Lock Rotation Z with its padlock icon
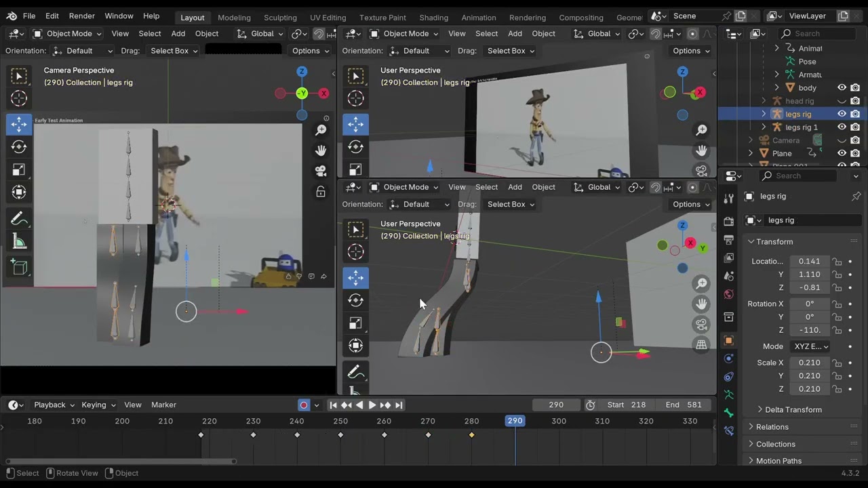 tap(837, 330)
